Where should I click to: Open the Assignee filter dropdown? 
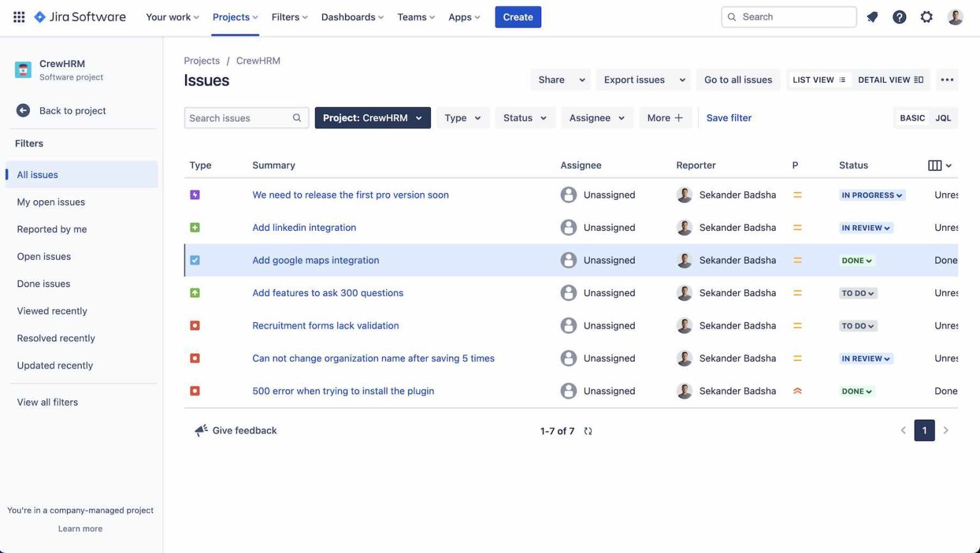point(596,117)
